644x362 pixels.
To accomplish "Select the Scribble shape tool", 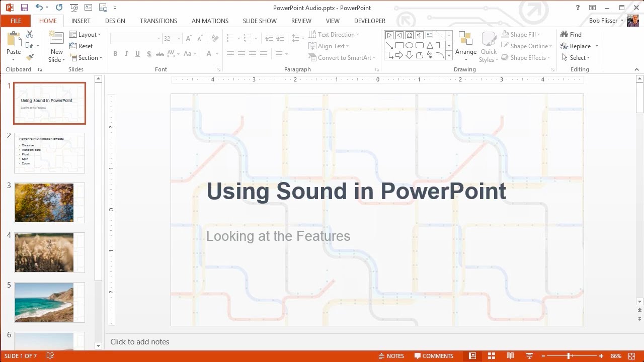I will [429, 55].
